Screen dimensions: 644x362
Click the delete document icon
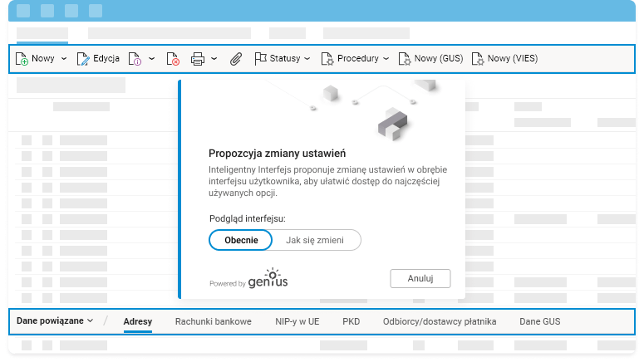tap(173, 59)
